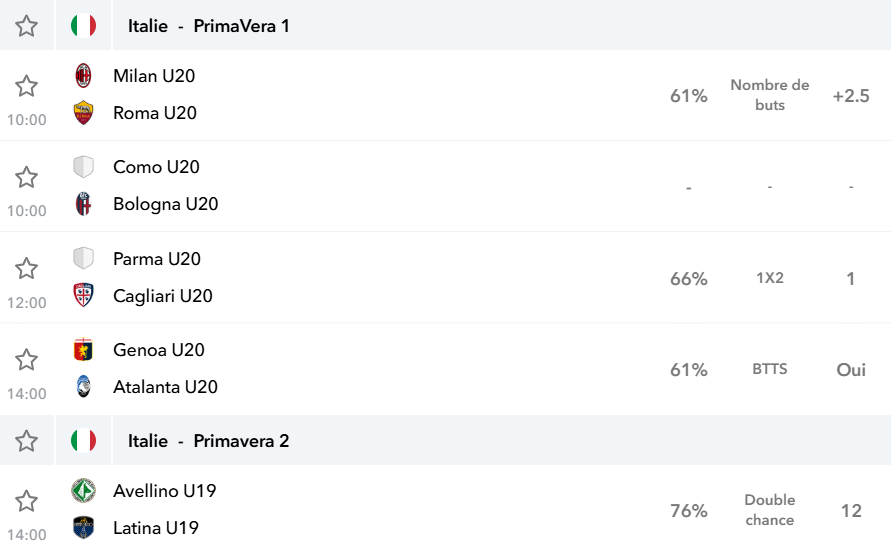Click the Milan U20 club crest
The height and width of the screenshot is (547, 891).
click(x=84, y=76)
